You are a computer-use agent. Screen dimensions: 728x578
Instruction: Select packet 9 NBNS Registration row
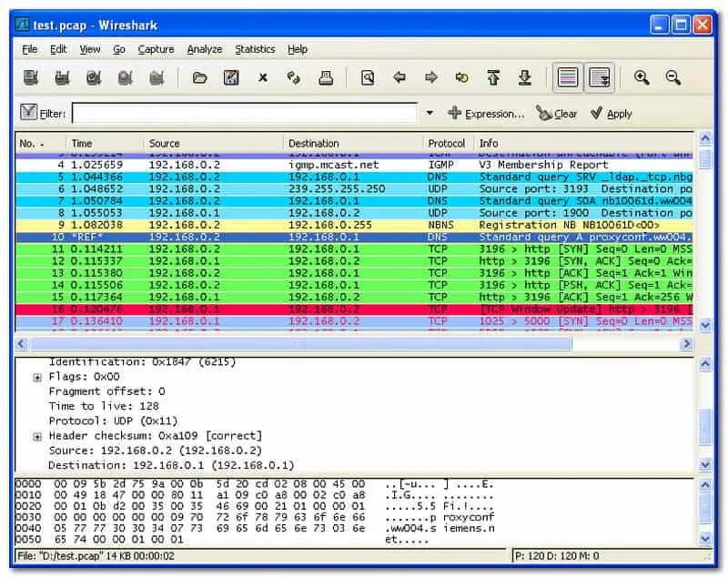[x=354, y=225]
